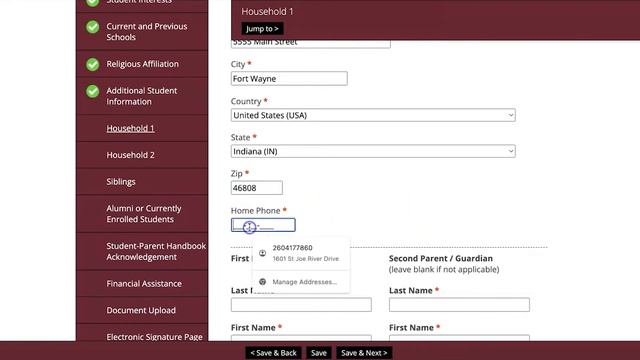Open Additional Student Information section
The width and height of the screenshot is (640, 360).
click(x=142, y=96)
